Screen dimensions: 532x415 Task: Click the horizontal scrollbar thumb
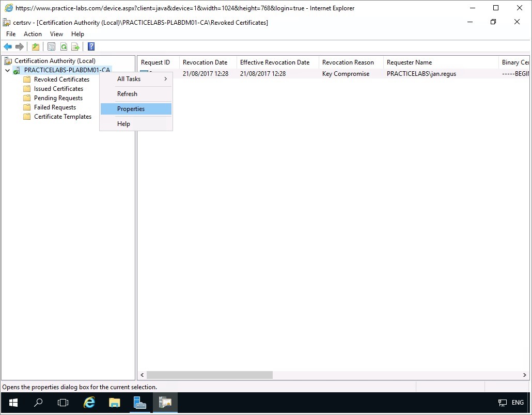tap(209, 375)
